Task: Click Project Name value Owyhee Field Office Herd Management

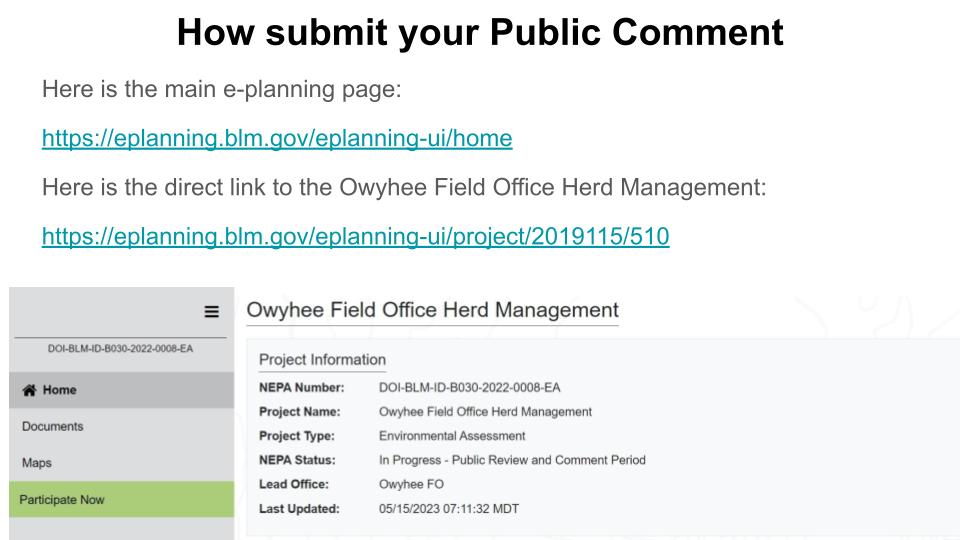Action: click(486, 411)
